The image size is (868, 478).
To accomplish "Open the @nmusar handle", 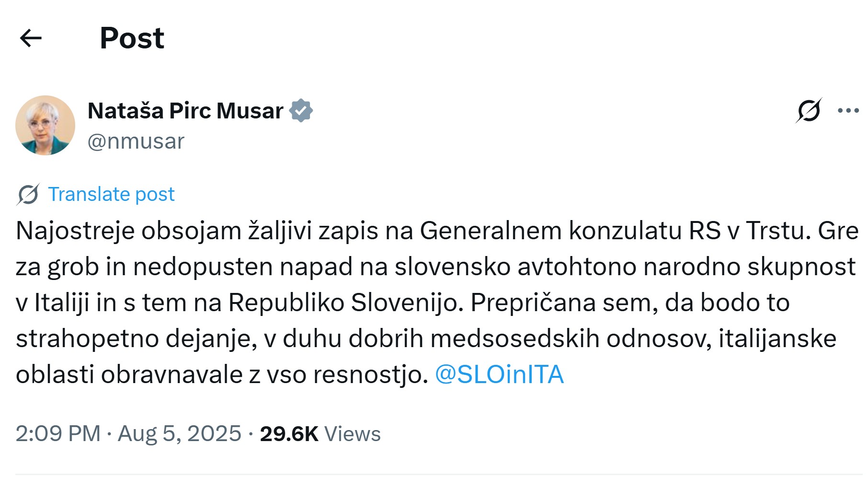I will coord(136,141).
